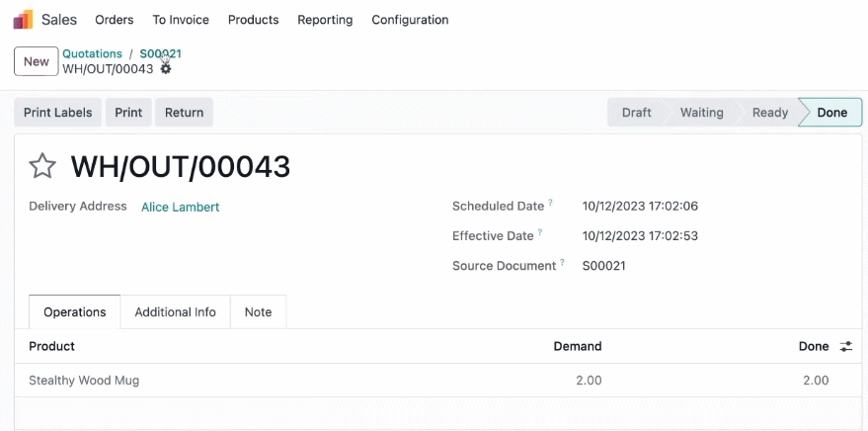
Task: Open the Products menu
Action: pyautogui.click(x=253, y=20)
